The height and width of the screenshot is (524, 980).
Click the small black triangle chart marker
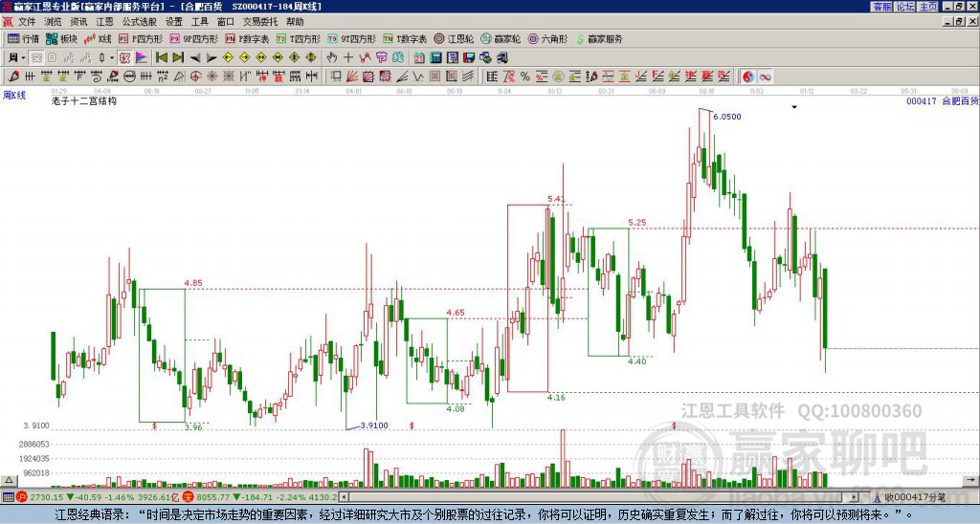(794, 107)
